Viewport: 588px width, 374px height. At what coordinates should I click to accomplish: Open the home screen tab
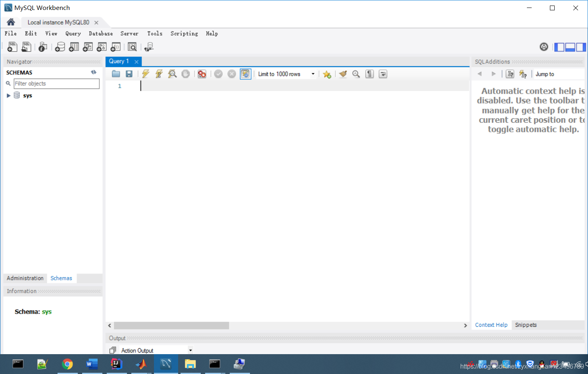(x=11, y=22)
